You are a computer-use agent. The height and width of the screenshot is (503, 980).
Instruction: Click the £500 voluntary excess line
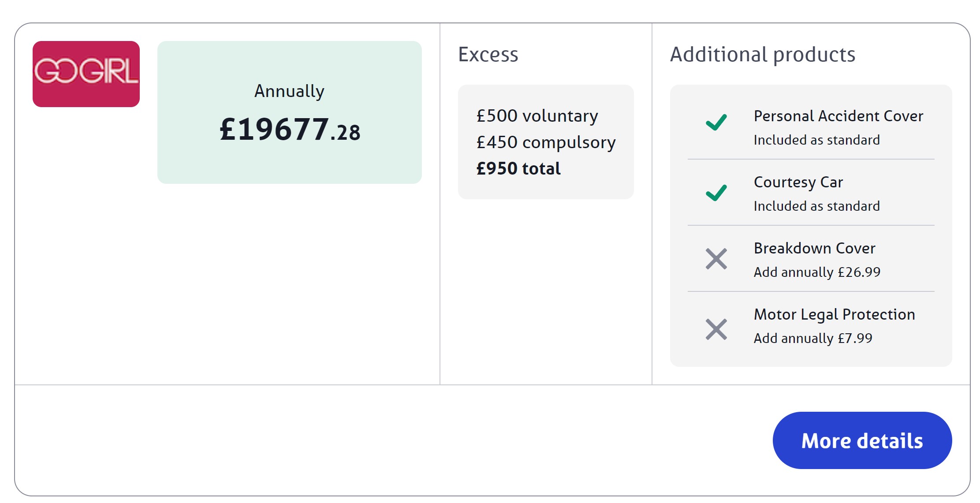pyautogui.click(x=537, y=116)
